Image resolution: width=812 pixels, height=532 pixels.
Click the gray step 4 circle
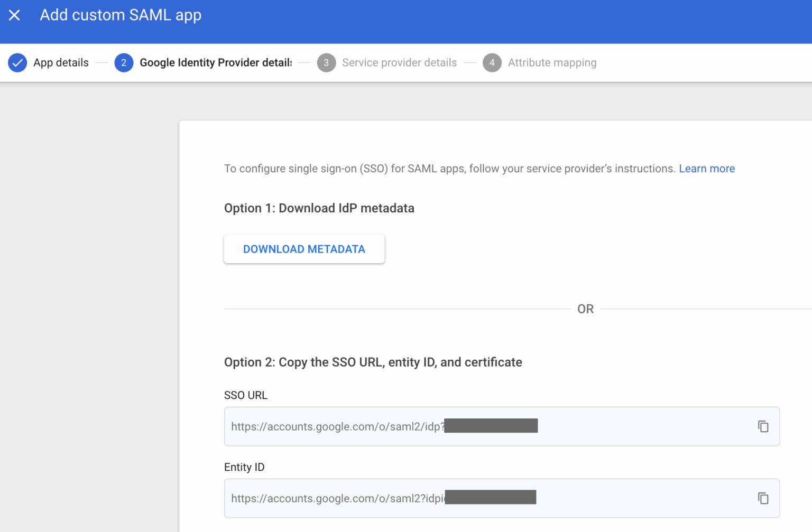(492, 62)
